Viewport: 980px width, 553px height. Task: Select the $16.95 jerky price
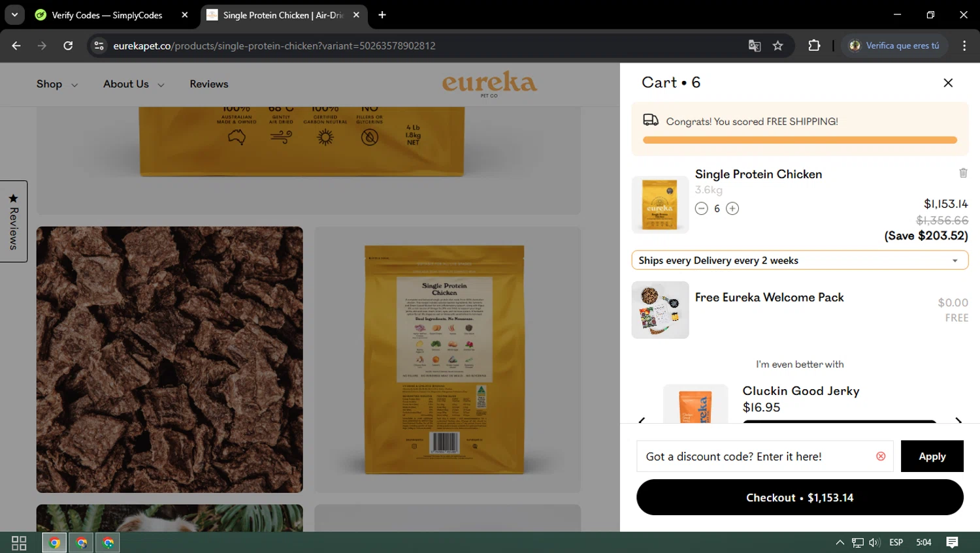point(762,407)
